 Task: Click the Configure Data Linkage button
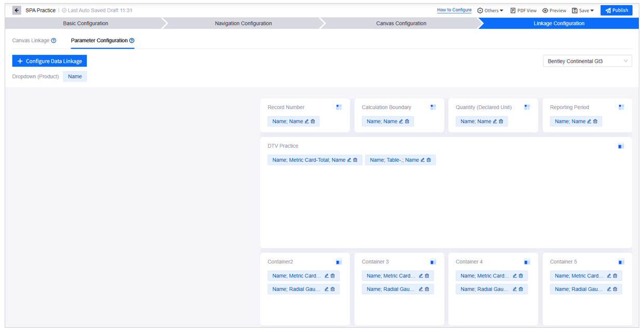[x=49, y=61]
